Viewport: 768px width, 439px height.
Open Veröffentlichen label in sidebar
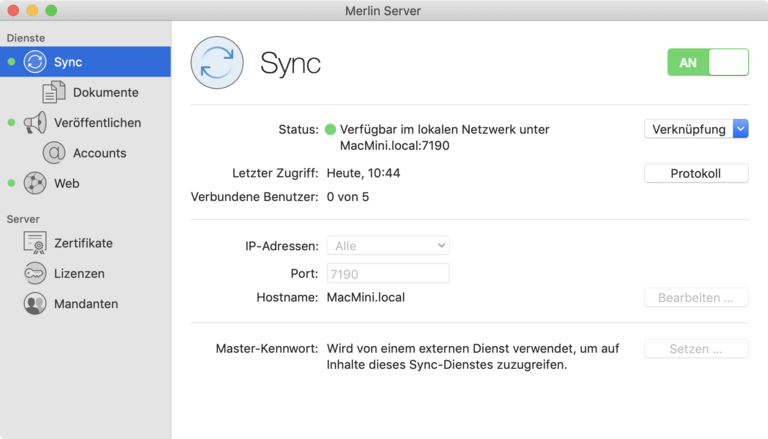point(97,123)
